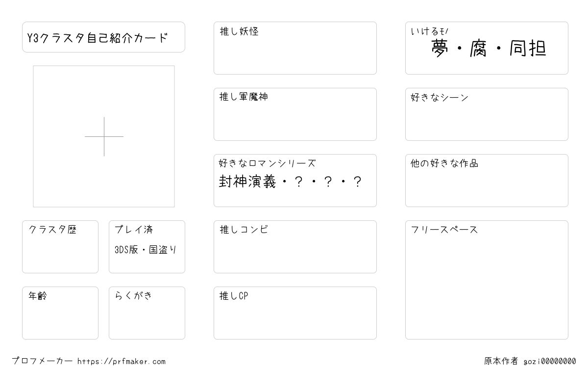This screenshot has height=368, width=588.
Task: Click the 封神演義・？・？・？ text
Action: click(290, 182)
